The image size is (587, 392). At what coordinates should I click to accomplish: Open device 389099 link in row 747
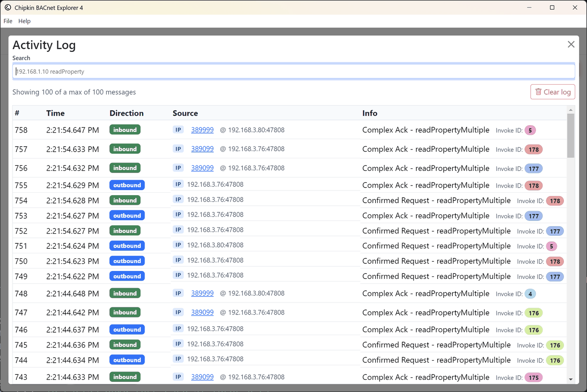(202, 312)
